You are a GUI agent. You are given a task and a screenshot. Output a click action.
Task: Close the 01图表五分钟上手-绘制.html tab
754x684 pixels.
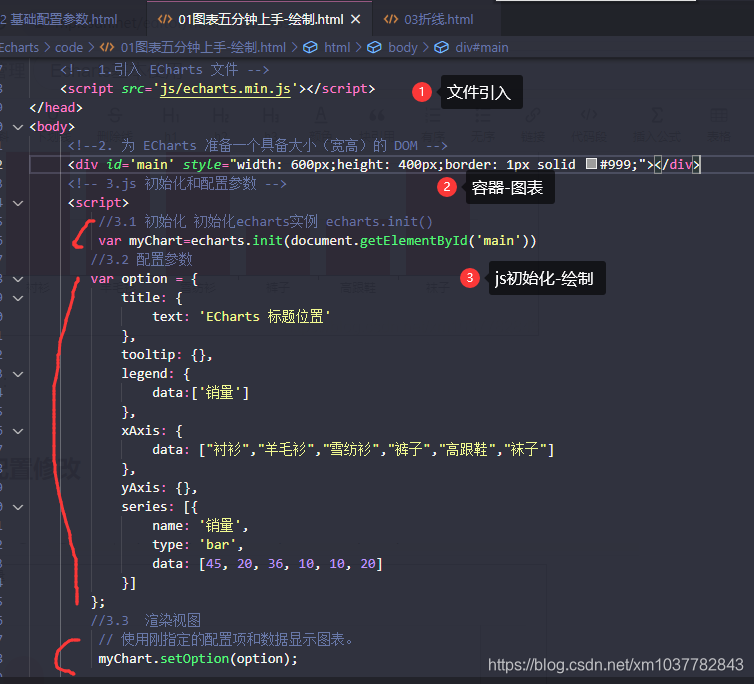356,20
